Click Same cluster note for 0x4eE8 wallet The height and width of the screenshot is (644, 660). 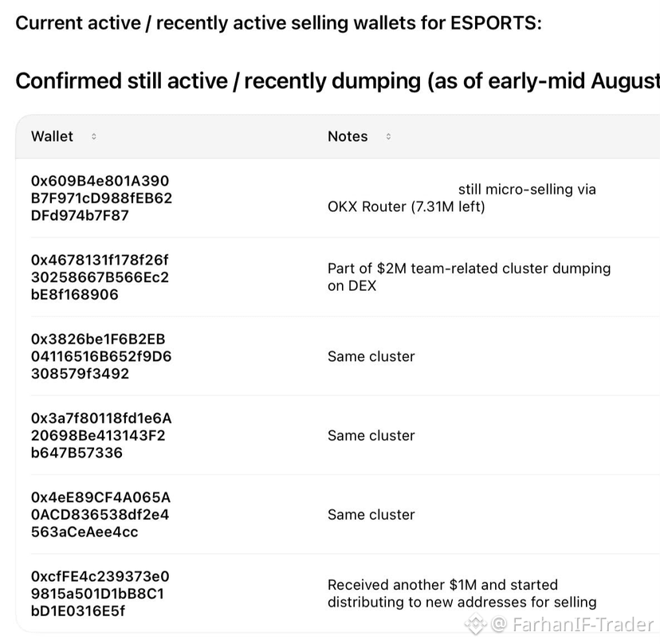point(371,515)
